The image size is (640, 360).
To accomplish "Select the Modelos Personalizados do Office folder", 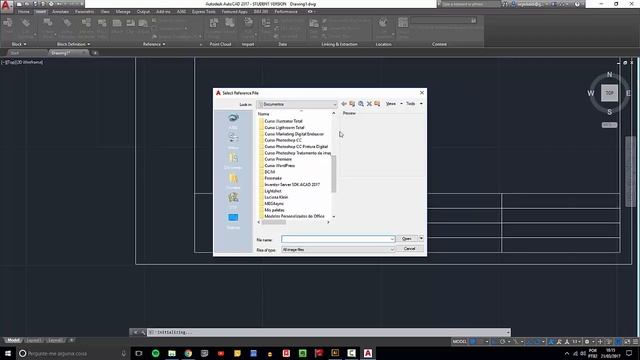I will point(294,216).
